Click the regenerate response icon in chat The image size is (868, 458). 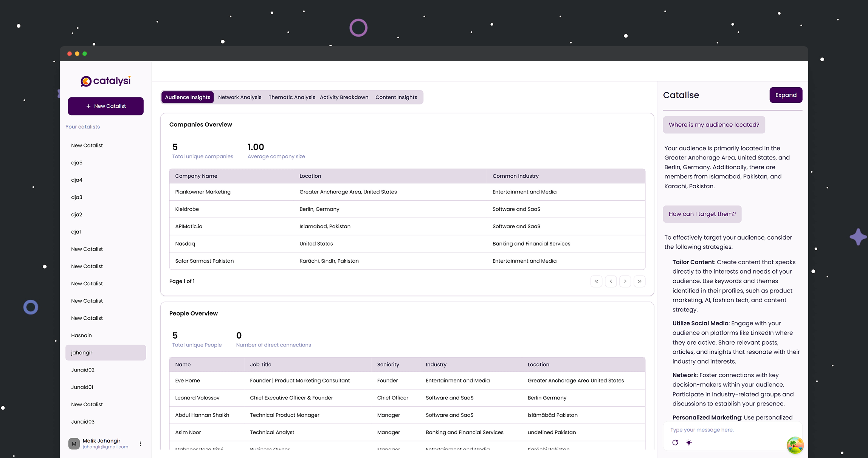[x=675, y=442]
